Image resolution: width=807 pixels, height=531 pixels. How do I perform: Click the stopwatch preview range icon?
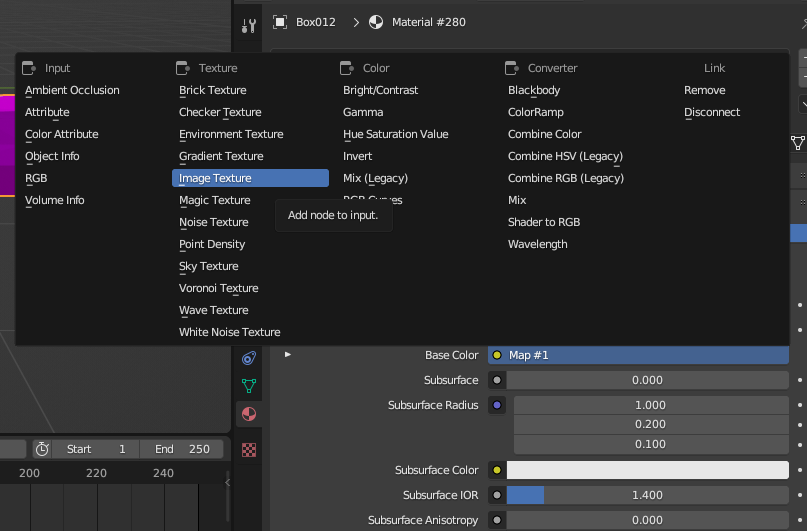[42, 449]
